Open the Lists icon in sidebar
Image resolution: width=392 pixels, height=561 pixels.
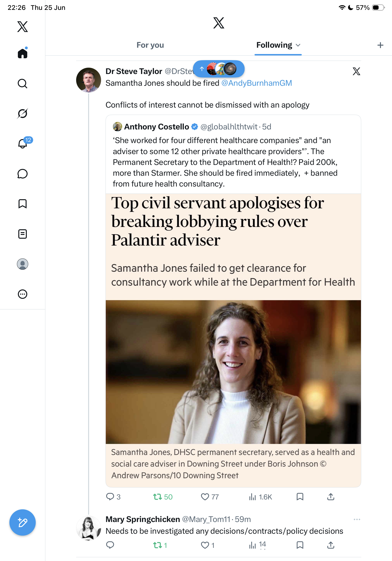click(23, 234)
